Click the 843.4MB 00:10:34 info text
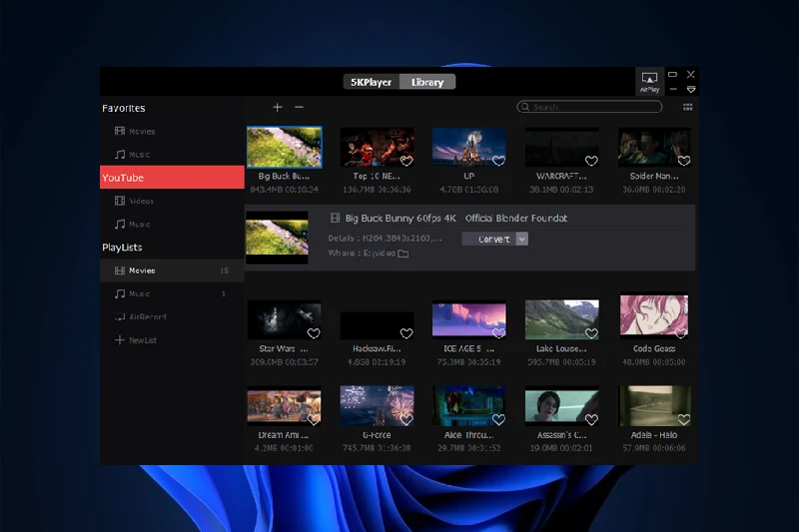This screenshot has height=532, width=799. point(284,190)
